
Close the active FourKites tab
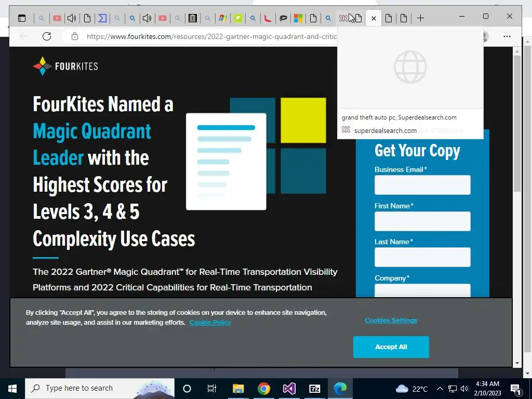coord(374,18)
